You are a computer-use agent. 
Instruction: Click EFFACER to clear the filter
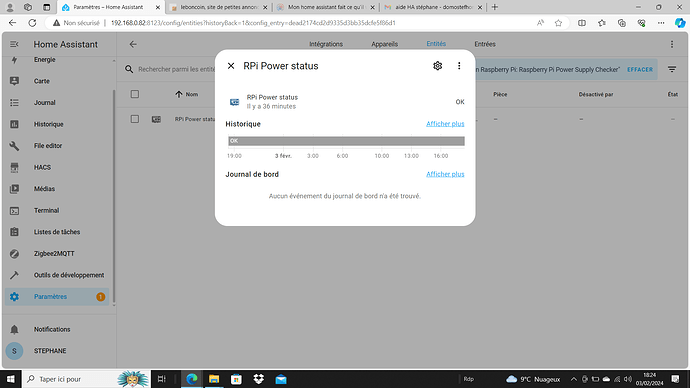(640, 70)
